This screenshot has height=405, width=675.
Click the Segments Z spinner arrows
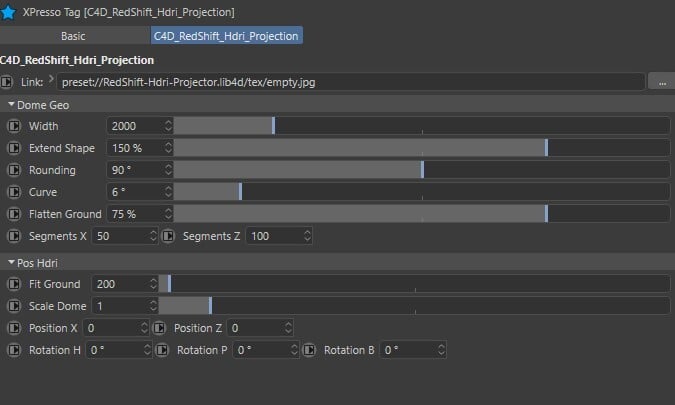(307, 236)
